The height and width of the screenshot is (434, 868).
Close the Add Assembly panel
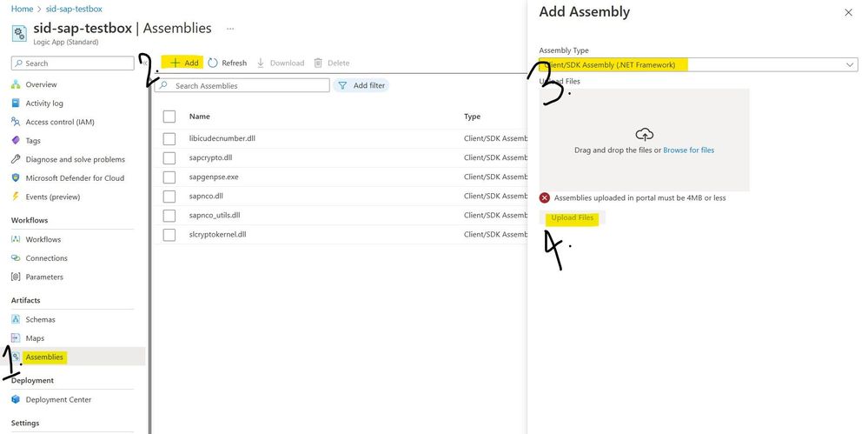coord(848,12)
